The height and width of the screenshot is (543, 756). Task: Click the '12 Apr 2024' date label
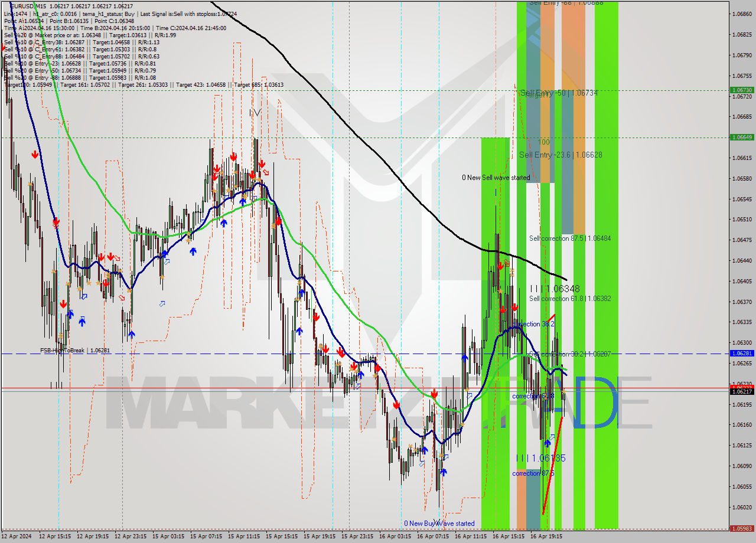tap(17, 537)
